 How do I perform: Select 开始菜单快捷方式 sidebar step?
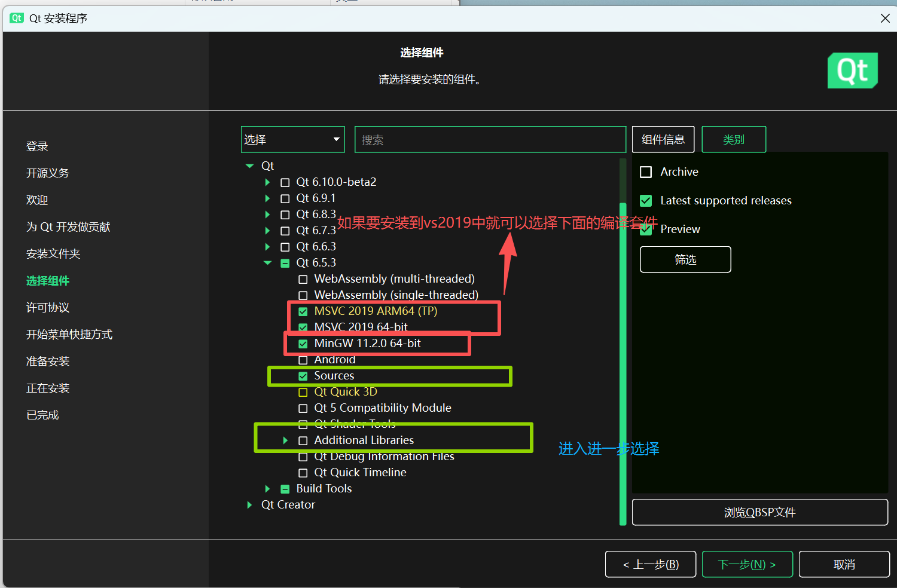[69, 335]
